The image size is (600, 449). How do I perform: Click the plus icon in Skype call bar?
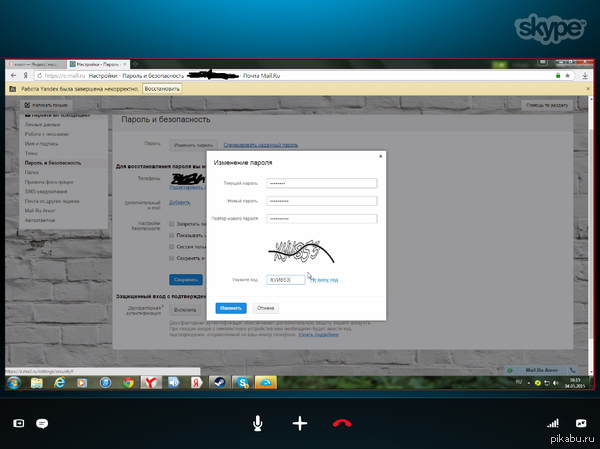point(299,423)
